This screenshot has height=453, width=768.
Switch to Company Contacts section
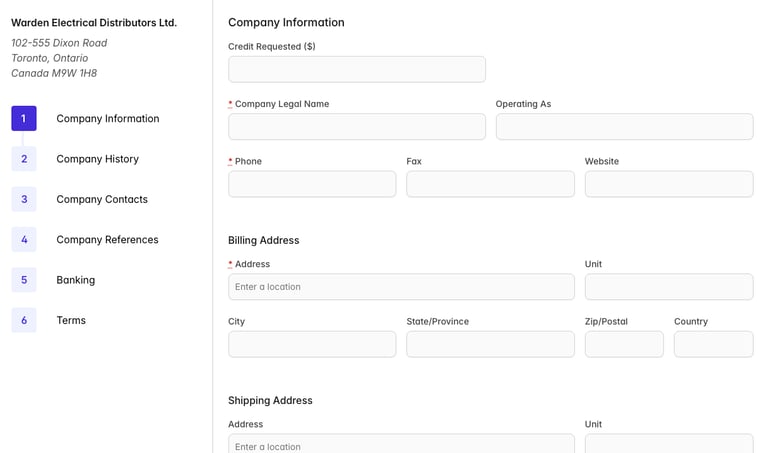point(102,199)
